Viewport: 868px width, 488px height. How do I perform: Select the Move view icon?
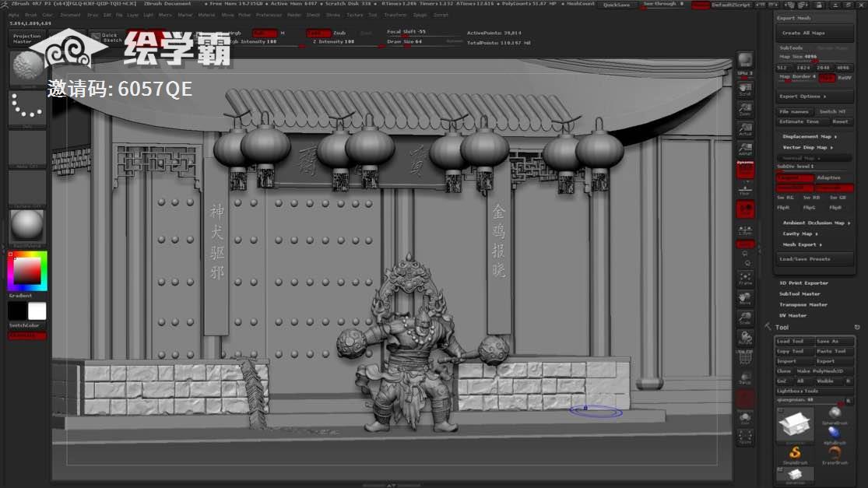point(745,298)
